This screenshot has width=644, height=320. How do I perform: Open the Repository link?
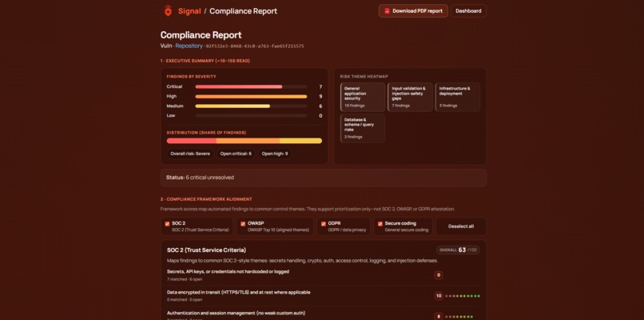click(x=189, y=46)
